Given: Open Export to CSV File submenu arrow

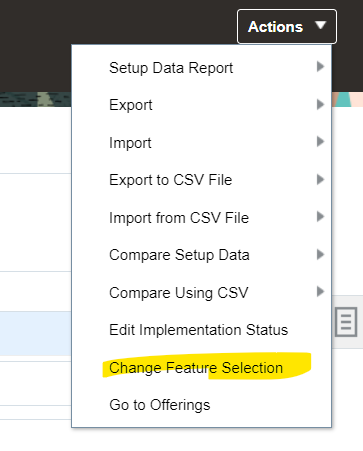Looking at the screenshot, I should (320, 179).
